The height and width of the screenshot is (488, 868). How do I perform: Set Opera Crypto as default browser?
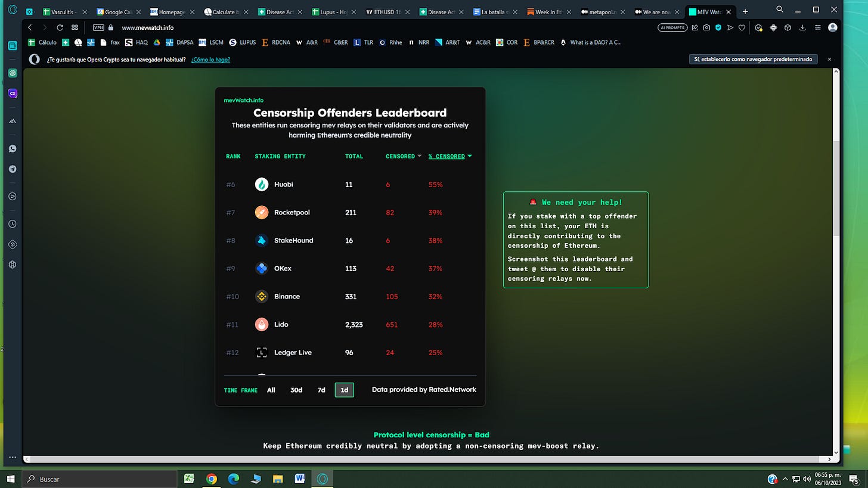coord(753,59)
